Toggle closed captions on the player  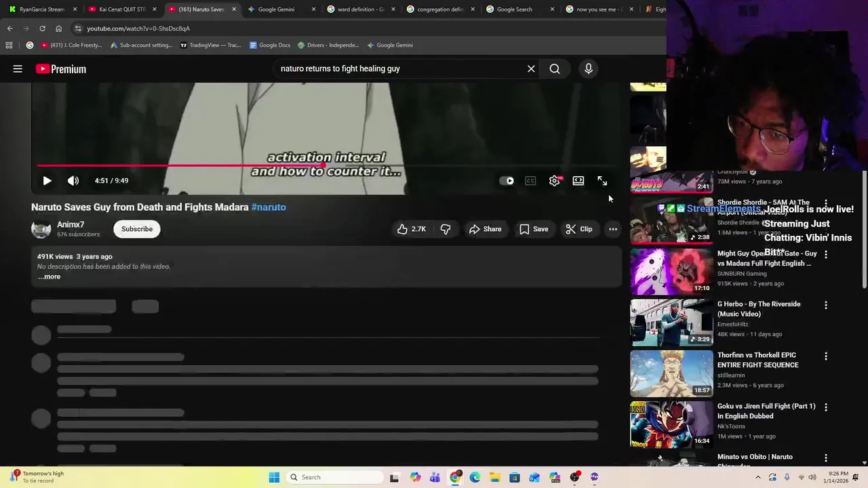[530, 181]
